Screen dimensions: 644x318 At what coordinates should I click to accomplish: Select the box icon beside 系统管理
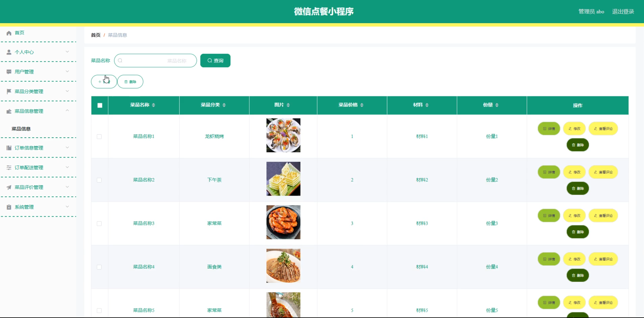(8, 207)
